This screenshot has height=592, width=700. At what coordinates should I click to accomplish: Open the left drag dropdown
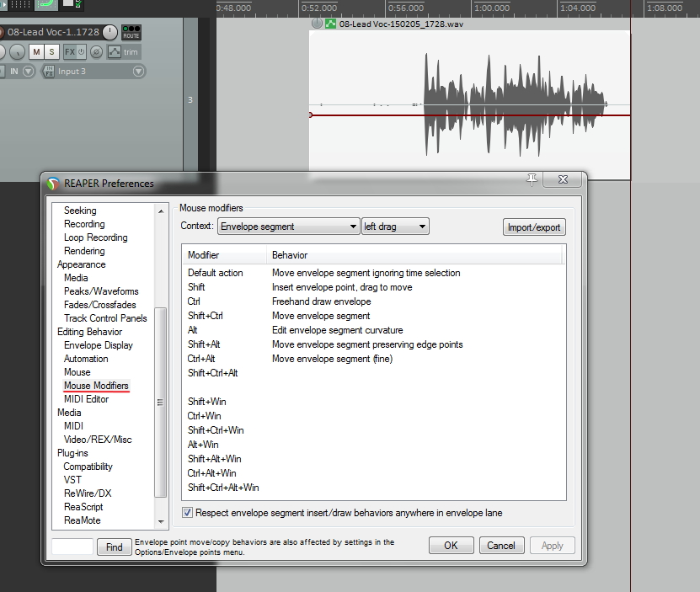(x=395, y=227)
